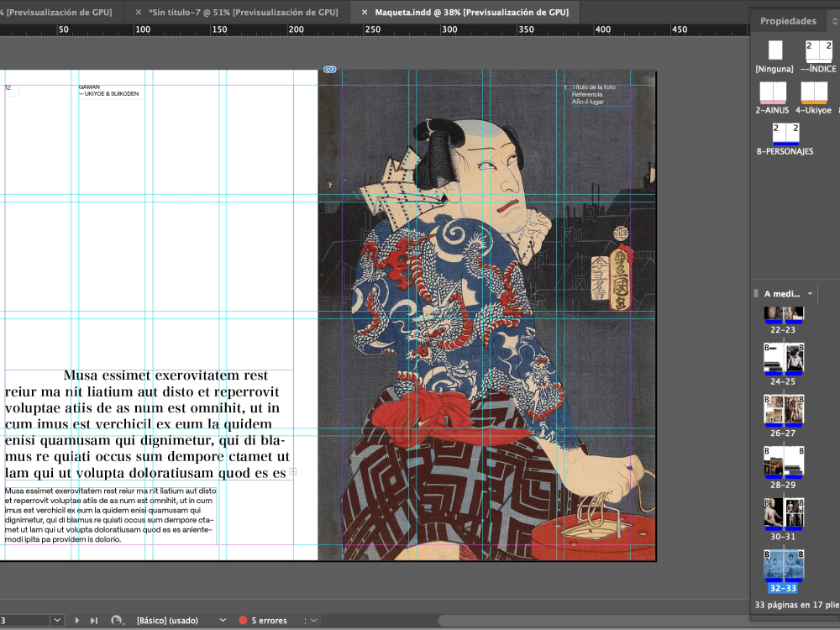This screenshot has height=630, width=840.
Task: Open the preflight profile menu icon
Action: (116, 620)
